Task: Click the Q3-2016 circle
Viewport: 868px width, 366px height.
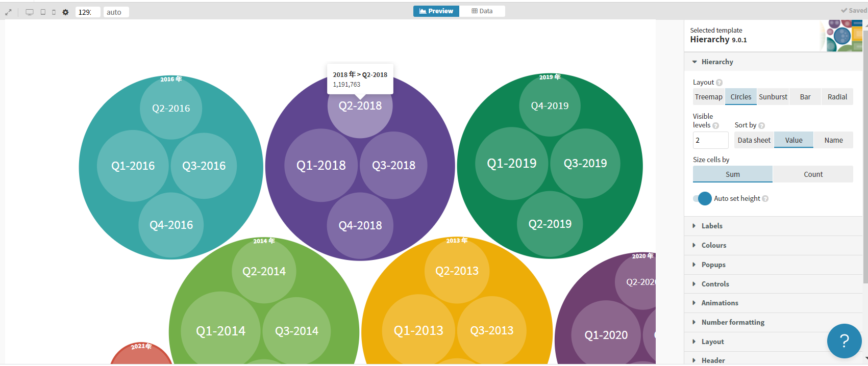Action: (x=204, y=166)
